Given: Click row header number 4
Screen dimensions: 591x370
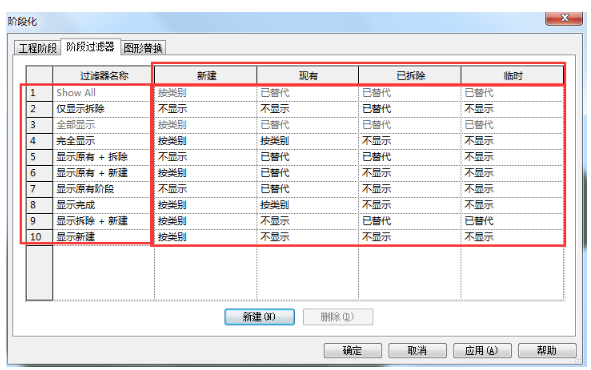Looking at the screenshot, I should click(39, 141).
